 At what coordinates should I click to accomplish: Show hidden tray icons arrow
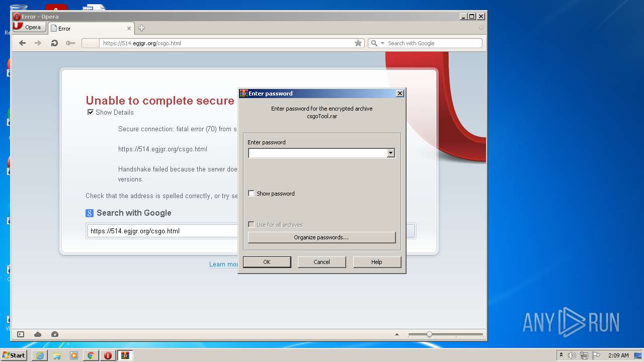561,355
